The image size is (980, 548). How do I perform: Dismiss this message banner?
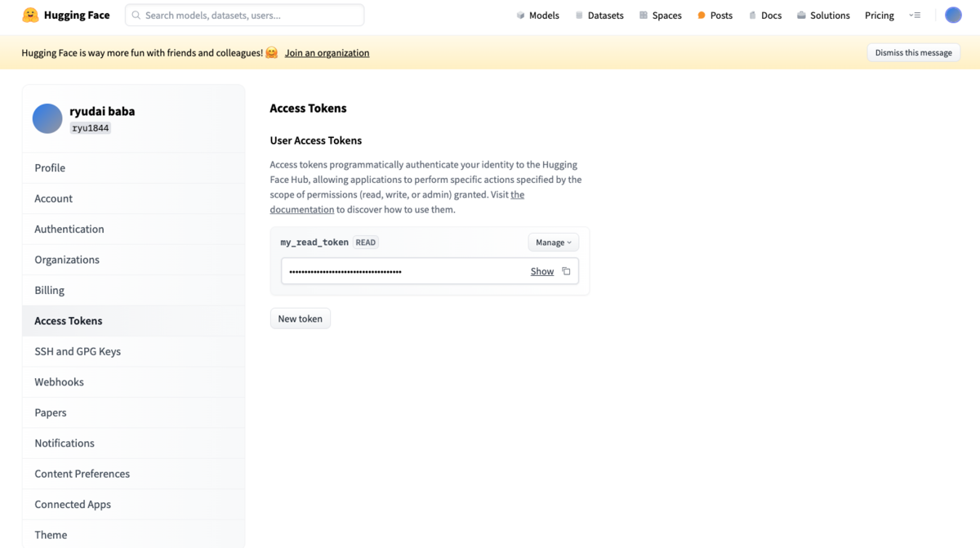913,52
